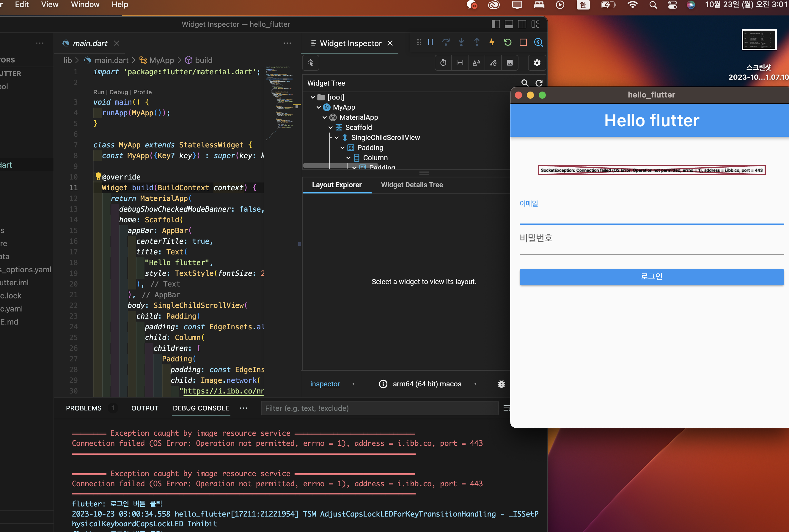Screen dimensions: 789x532
Task: Open the OUTPUT panel tab
Action: tap(145, 408)
